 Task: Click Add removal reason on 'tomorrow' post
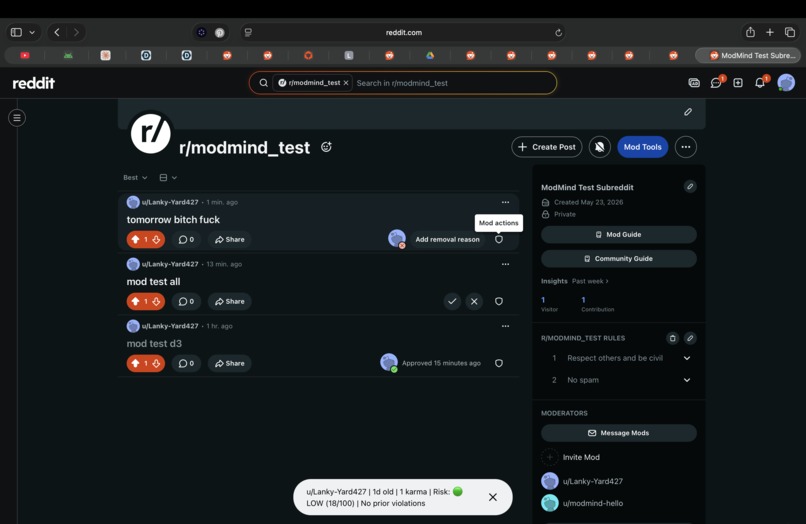coord(447,239)
